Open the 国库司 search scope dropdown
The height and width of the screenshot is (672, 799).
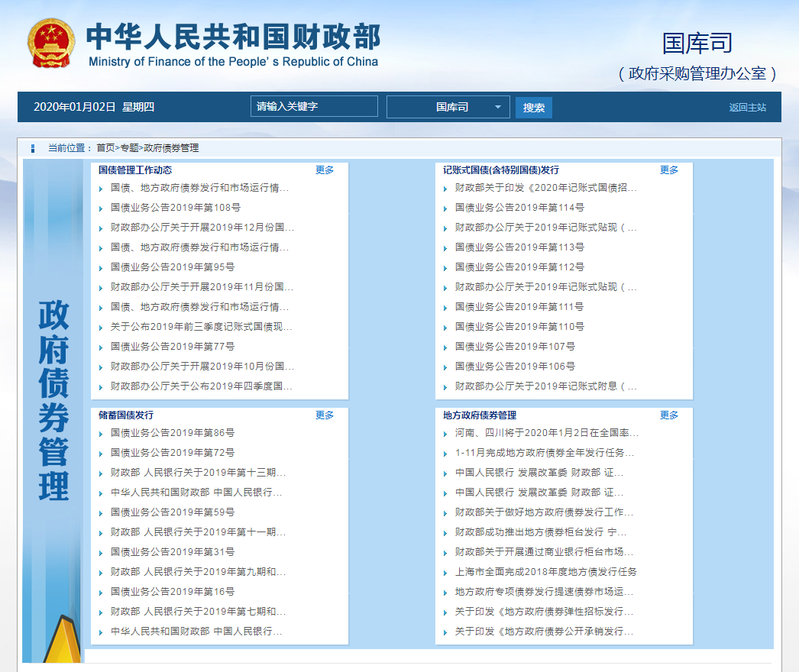click(448, 107)
